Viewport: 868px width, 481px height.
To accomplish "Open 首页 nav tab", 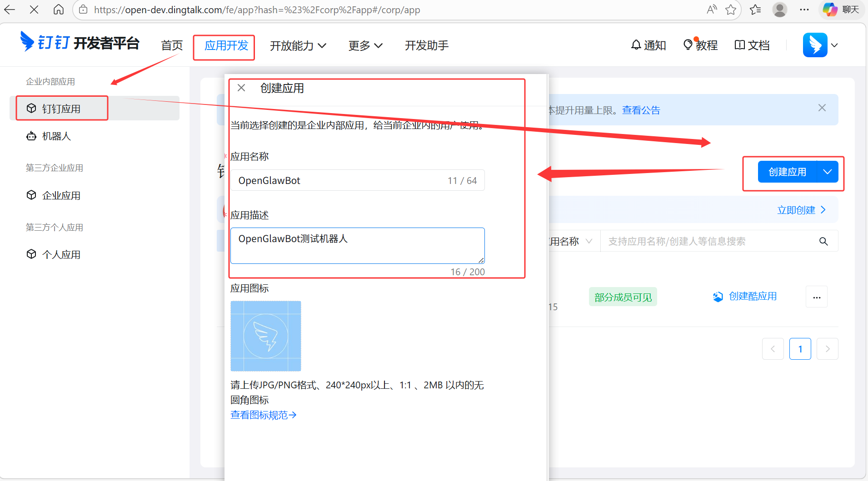I will click(172, 45).
